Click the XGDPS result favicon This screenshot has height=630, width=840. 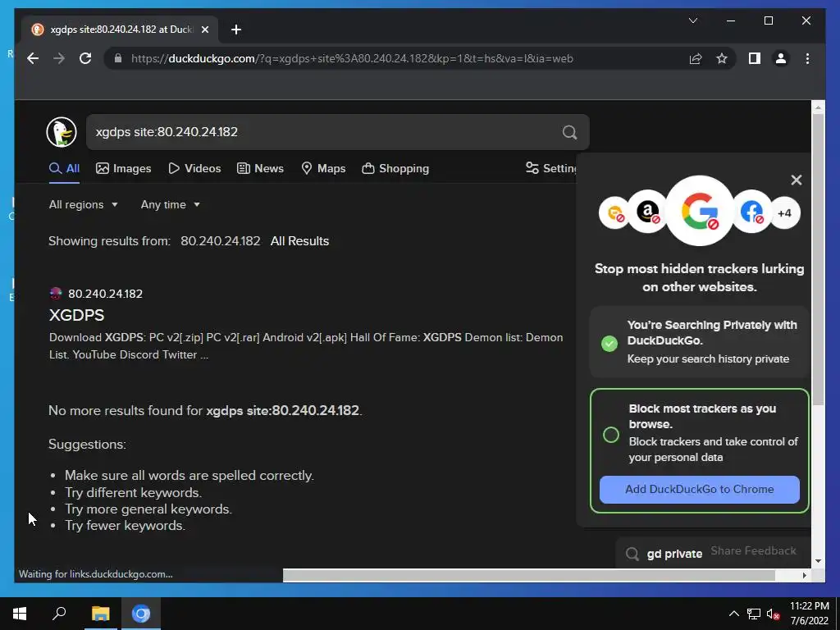point(56,293)
